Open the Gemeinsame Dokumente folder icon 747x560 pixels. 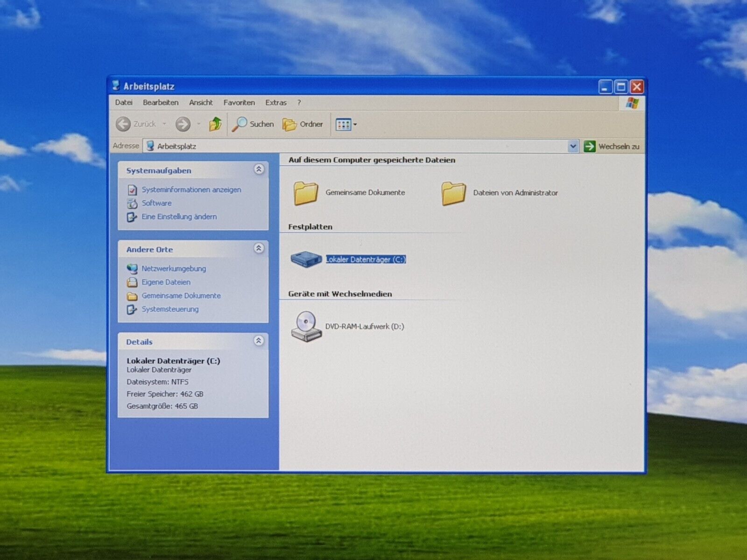click(306, 193)
